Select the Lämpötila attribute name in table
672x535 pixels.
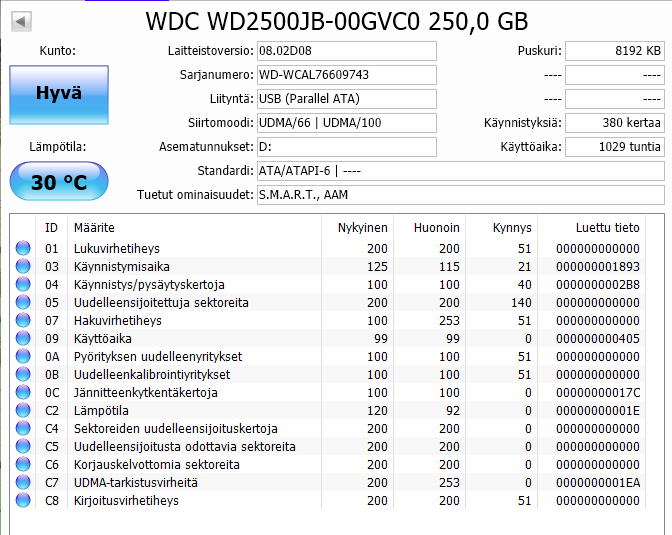pyautogui.click(x=101, y=411)
